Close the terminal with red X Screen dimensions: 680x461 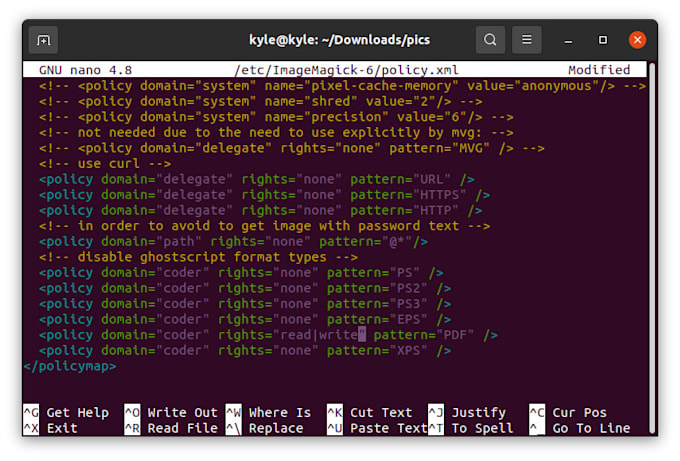tap(637, 40)
